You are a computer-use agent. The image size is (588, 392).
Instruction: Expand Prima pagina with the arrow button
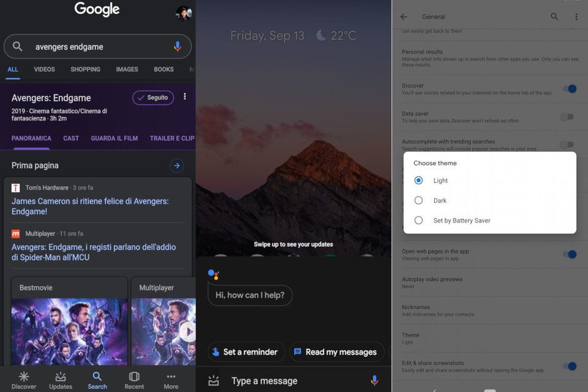tap(176, 165)
